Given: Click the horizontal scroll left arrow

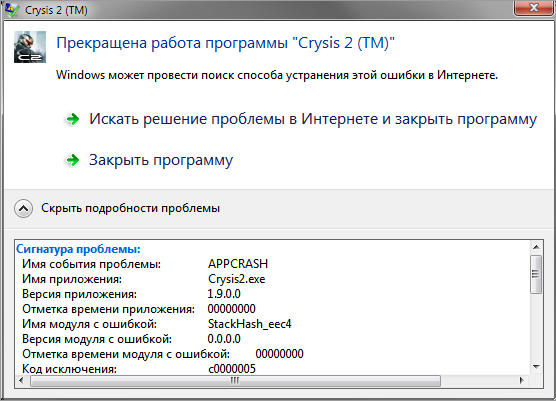Looking at the screenshot, I should tap(21, 380).
